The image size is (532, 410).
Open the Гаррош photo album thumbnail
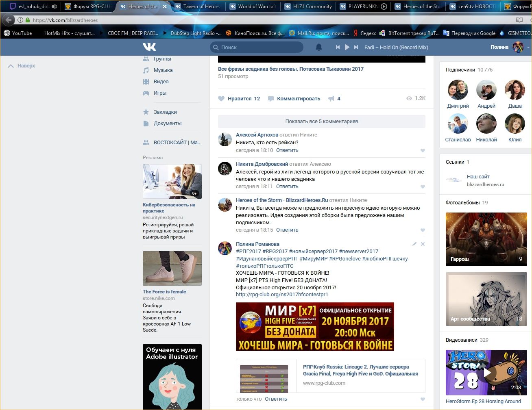point(486,239)
